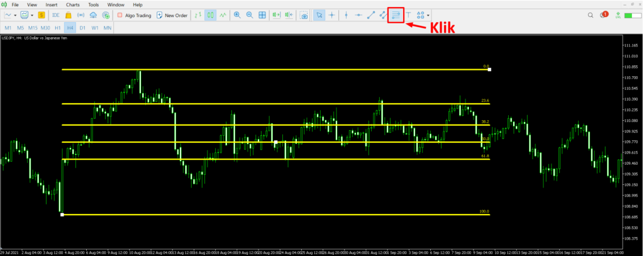Select the M15 timeframe

point(33,28)
